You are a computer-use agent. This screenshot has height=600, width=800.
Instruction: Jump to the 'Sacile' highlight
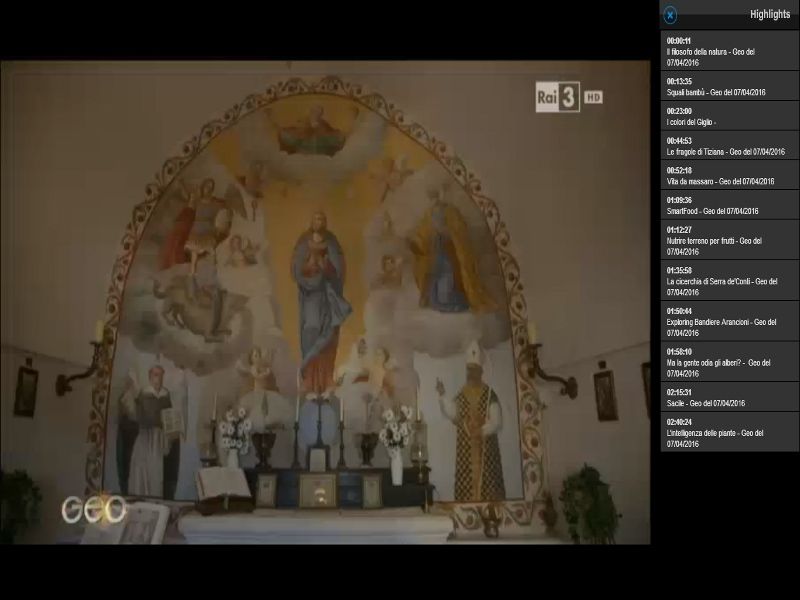(x=730, y=397)
